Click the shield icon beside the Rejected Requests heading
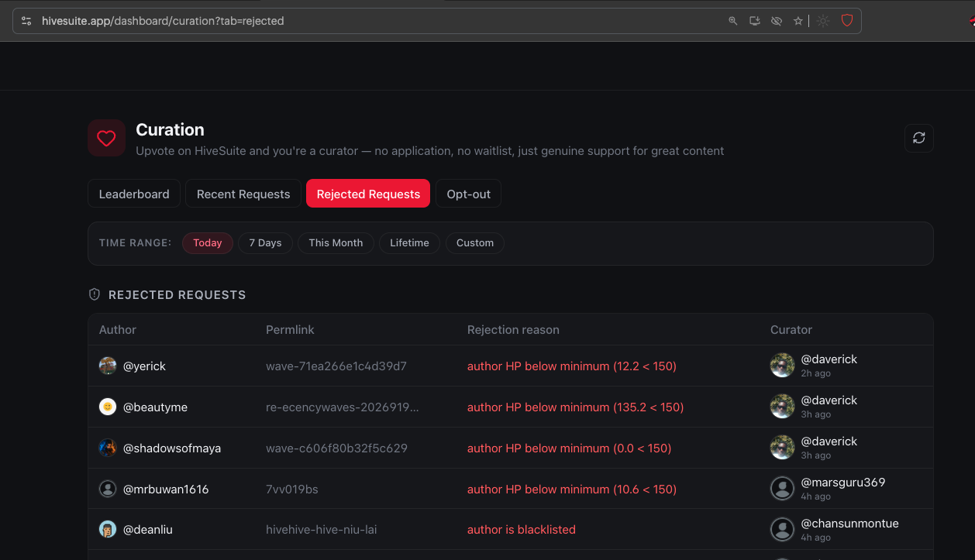Screen dimensions: 975x560 [95, 294]
